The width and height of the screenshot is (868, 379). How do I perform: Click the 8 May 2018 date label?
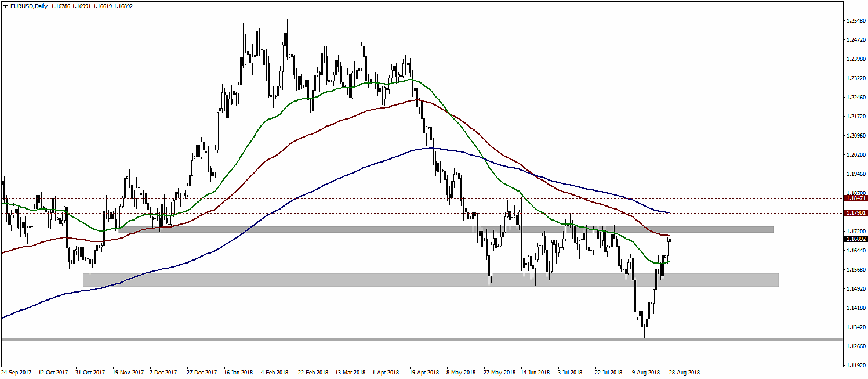coord(461,373)
